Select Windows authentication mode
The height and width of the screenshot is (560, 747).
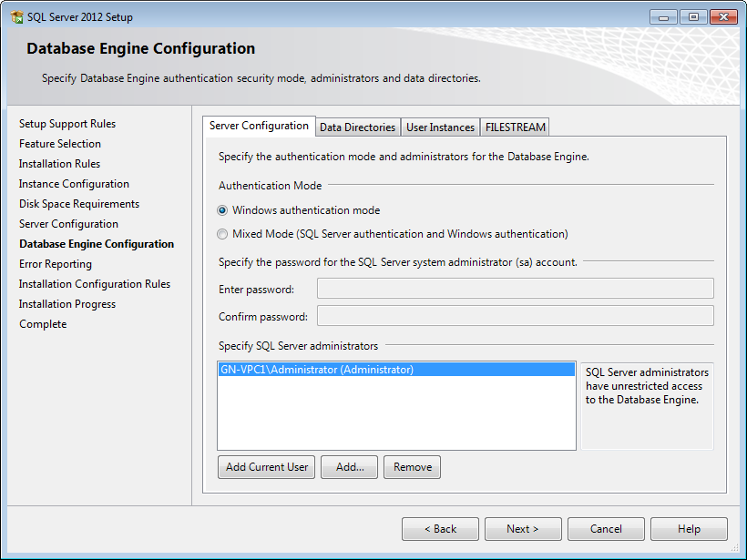point(223,210)
